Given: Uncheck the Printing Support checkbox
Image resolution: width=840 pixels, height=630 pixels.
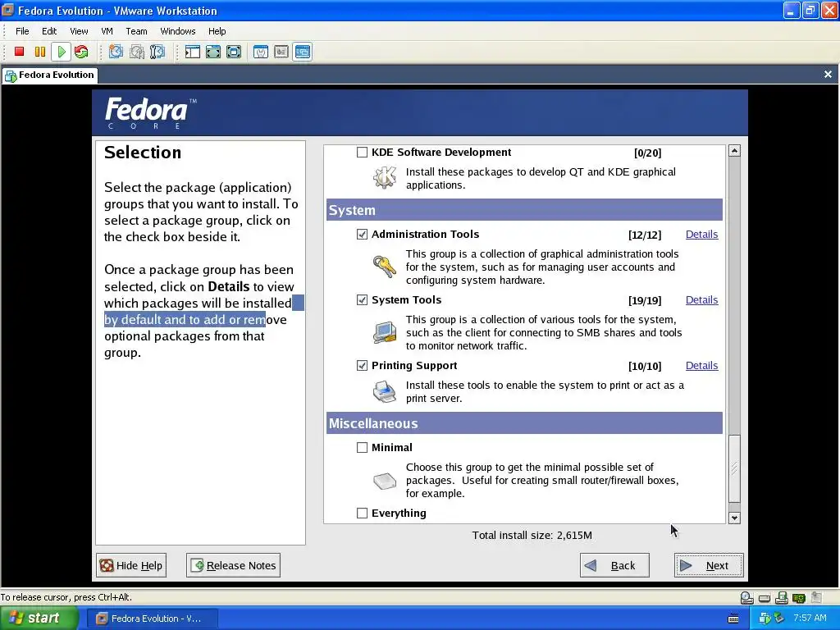Looking at the screenshot, I should pos(362,365).
